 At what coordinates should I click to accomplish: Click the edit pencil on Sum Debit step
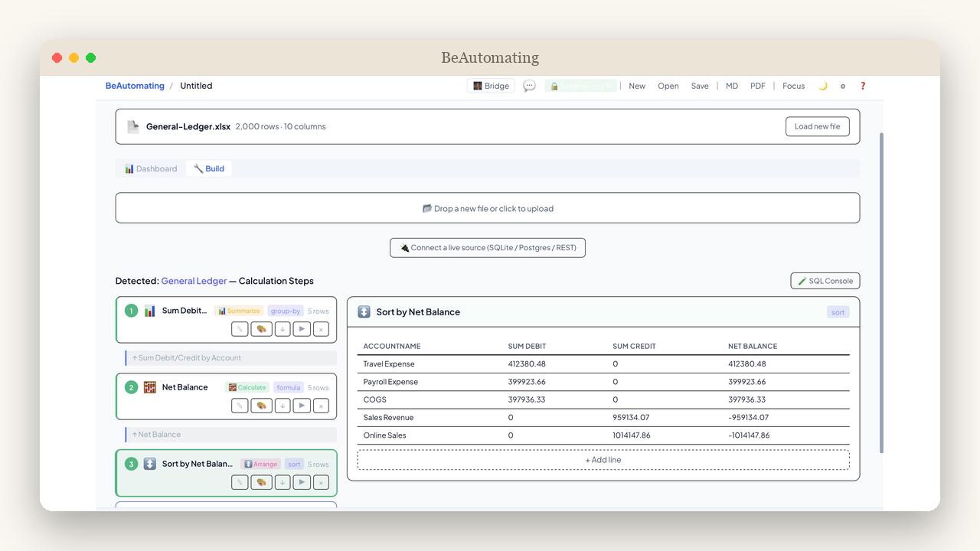tap(240, 329)
